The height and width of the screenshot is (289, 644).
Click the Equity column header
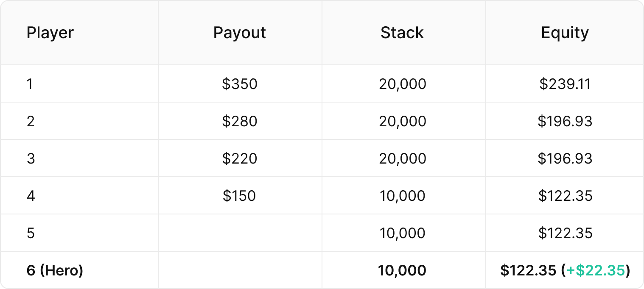click(x=565, y=33)
